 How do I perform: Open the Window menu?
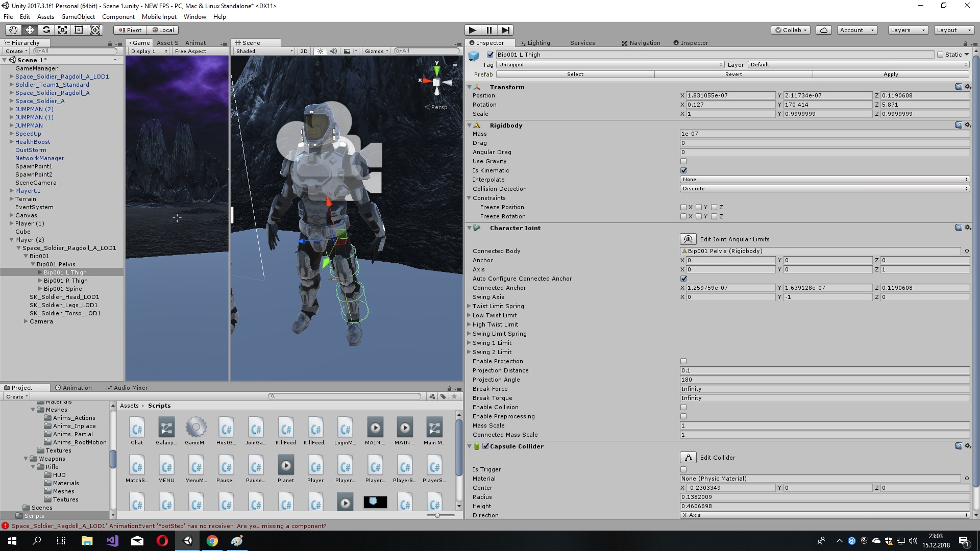click(195, 17)
